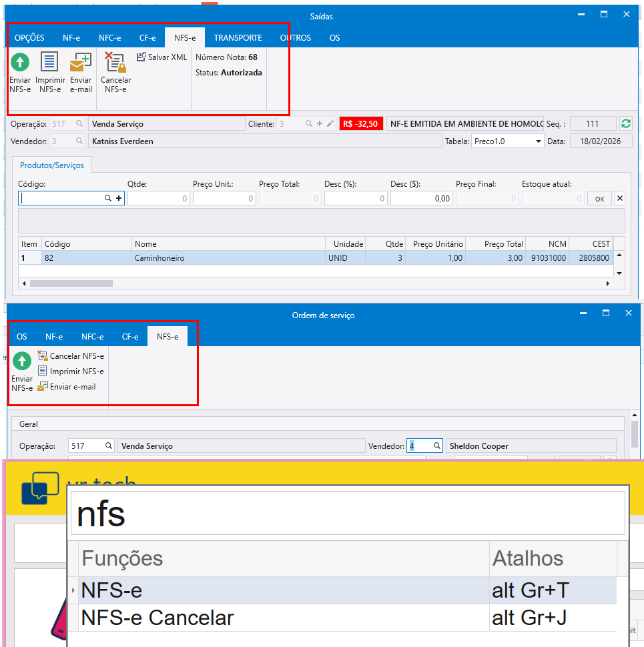Click Enviar e-mail icon in Saídas ribbon

[81, 63]
